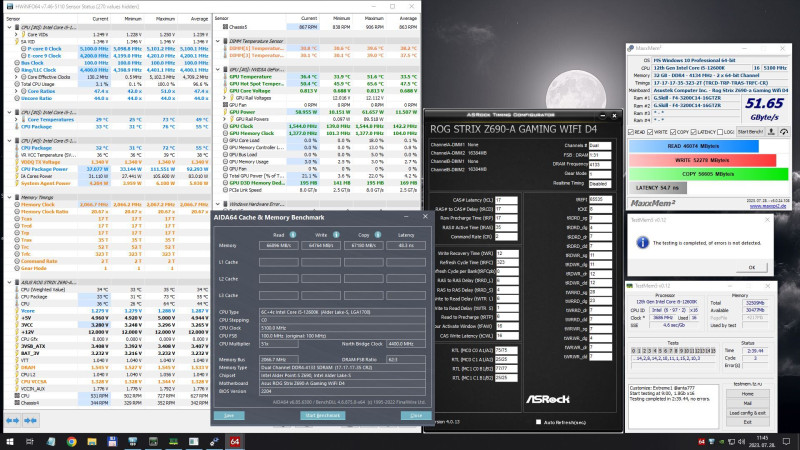Open Windows Start menu
800x450 pixels.
[9, 442]
